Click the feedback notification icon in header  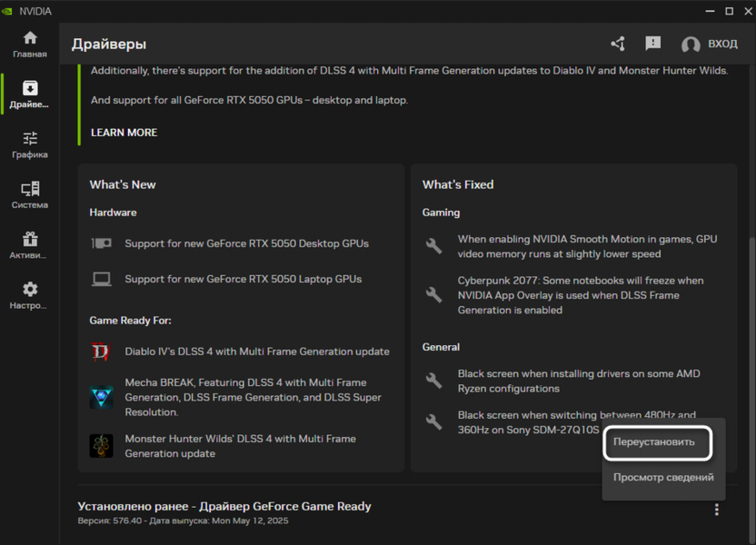652,44
